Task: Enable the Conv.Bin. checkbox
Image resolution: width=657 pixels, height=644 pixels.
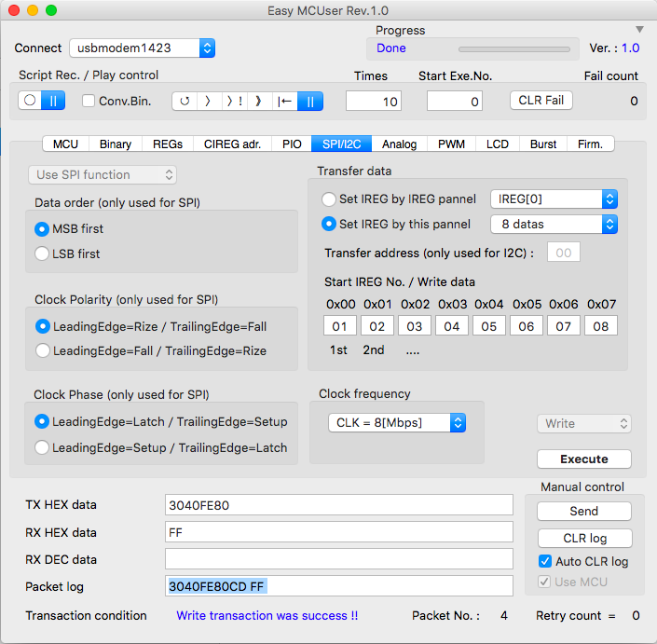Action: pyautogui.click(x=88, y=101)
